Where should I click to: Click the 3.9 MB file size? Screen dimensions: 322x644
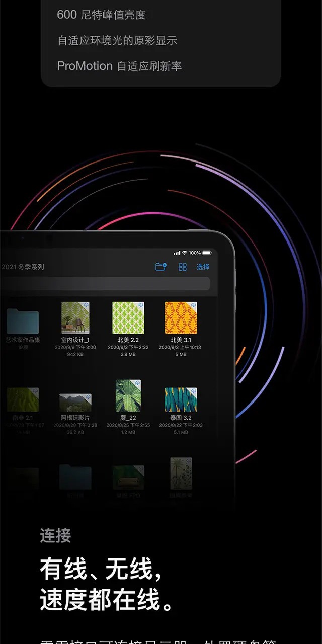[x=128, y=354]
